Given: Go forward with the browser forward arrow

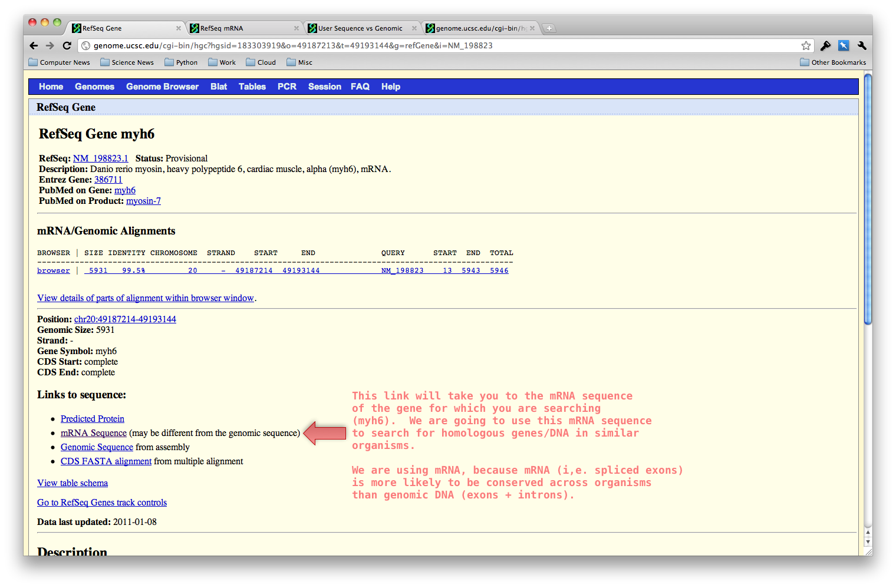Looking at the screenshot, I should (50, 45).
